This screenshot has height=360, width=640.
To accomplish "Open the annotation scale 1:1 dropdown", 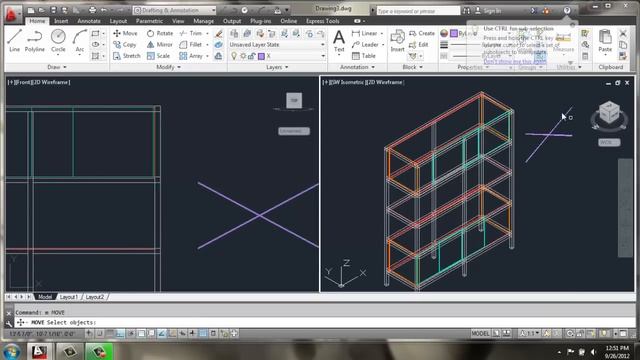I will tap(529, 333).
